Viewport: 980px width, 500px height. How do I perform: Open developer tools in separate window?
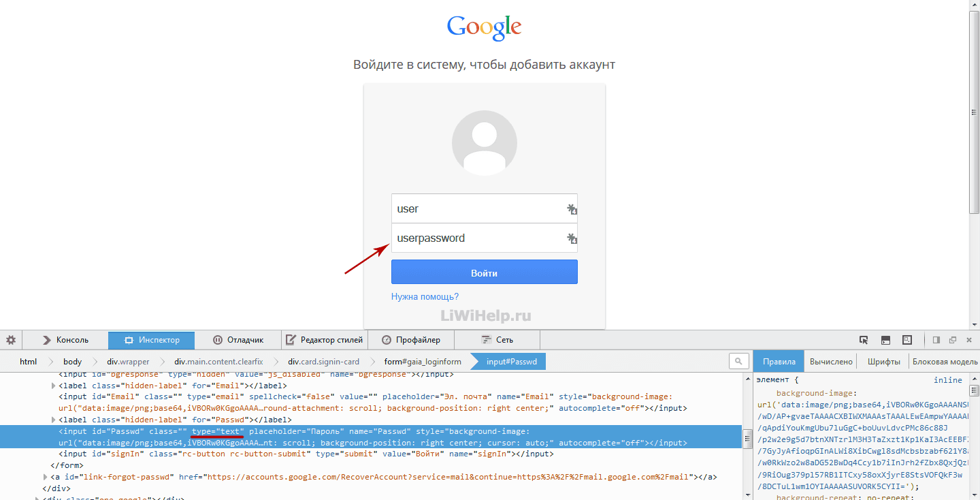coord(953,340)
